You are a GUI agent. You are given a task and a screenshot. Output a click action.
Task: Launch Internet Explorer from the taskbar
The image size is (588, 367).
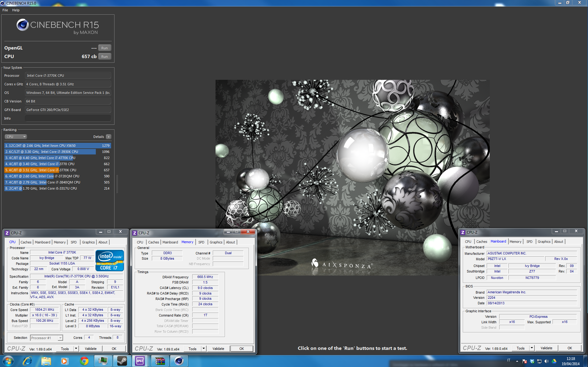(x=28, y=361)
